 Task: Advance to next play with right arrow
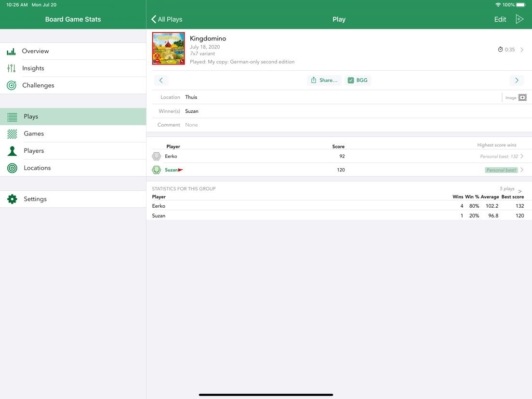coord(517,80)
